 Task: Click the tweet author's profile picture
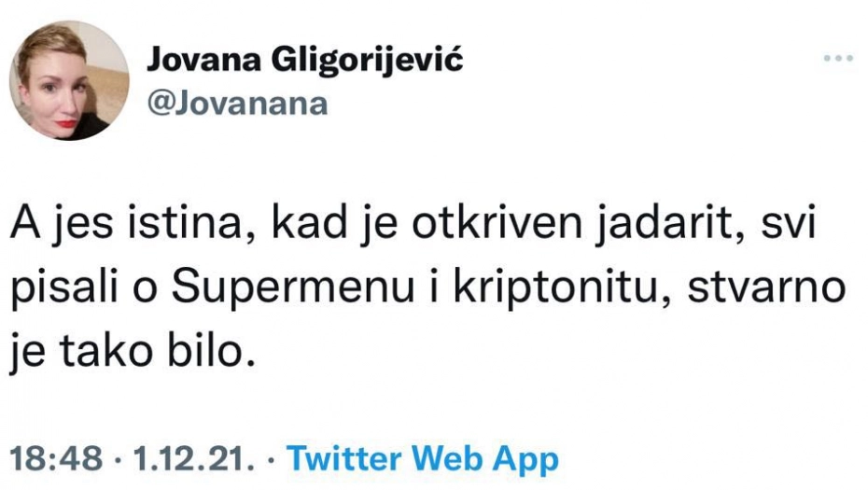(70, 80)
